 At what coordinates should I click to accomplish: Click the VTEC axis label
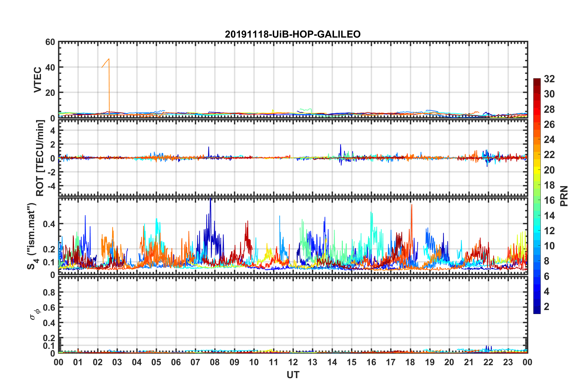[38, 80]
